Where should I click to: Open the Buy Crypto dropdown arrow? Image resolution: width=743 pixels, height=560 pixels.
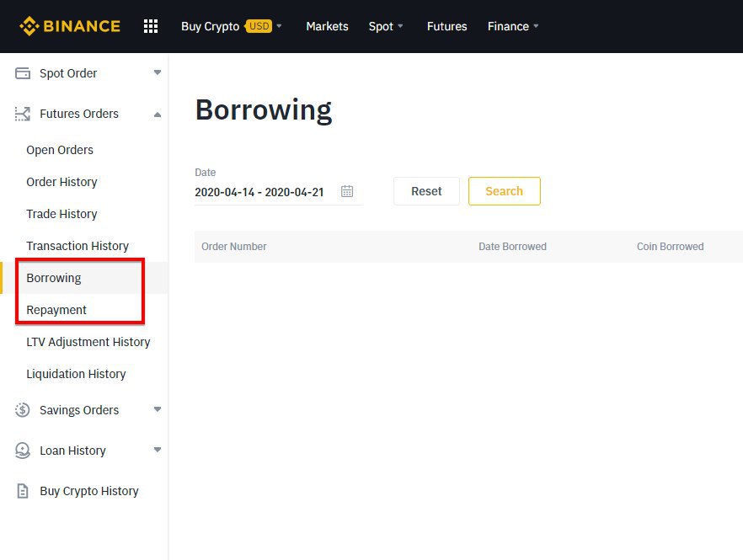point(279,26)
